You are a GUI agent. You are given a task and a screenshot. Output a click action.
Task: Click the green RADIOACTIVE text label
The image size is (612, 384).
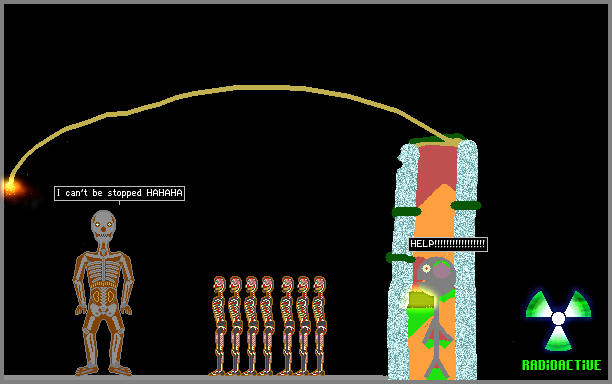coord(562,365)
